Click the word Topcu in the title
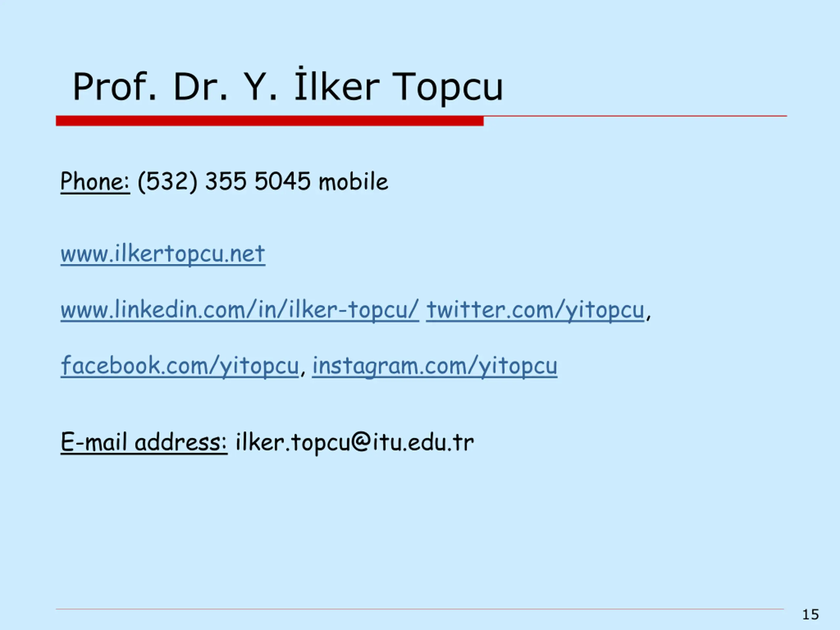840x630 pixels. click(x=447, y=87)
